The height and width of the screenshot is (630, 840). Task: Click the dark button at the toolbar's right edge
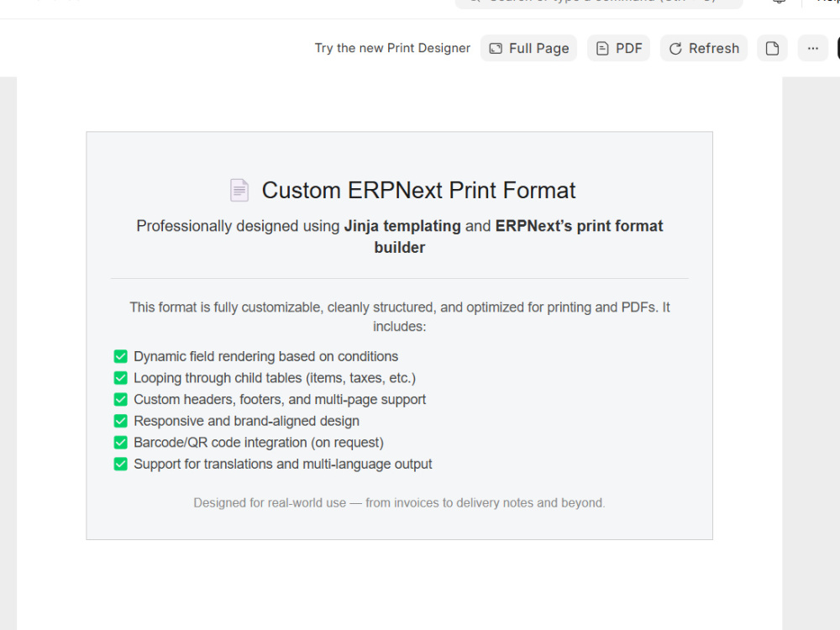838,48
